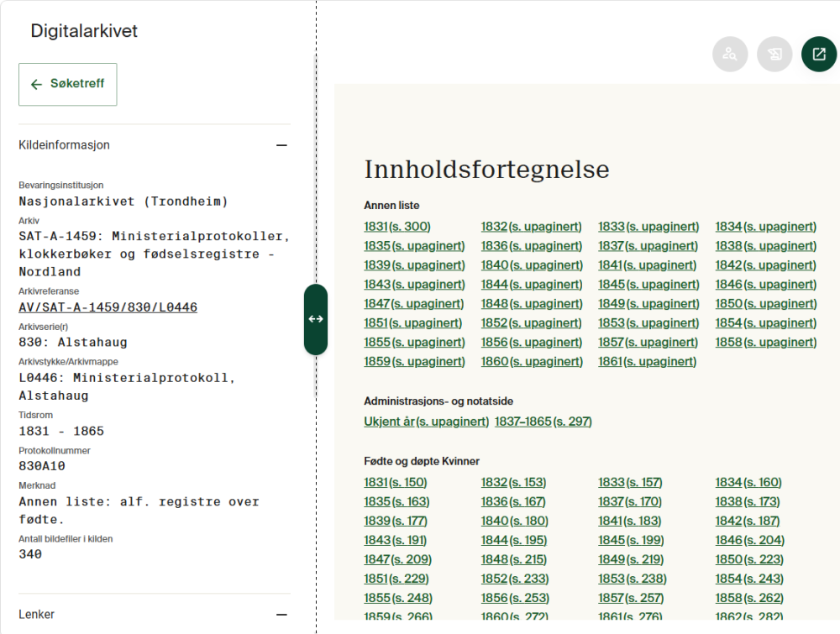The image size is (840, 634).
Task: Open Fødte og døpte 1832 (s. 153)
Action: coord(513,483)
